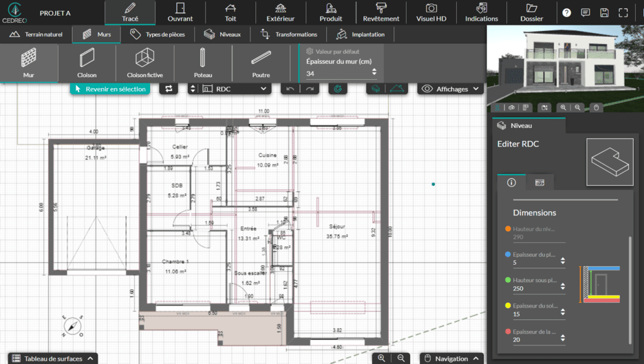Select the Cloison partition tool
The width and height of the screenshot is (644, 364).
(87, 63)
